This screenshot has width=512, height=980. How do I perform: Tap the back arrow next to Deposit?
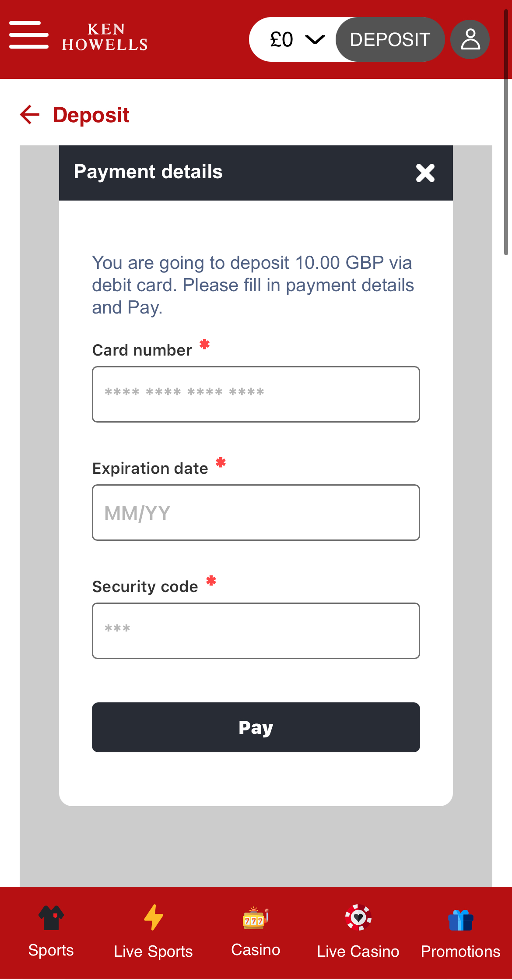point(29,115)
